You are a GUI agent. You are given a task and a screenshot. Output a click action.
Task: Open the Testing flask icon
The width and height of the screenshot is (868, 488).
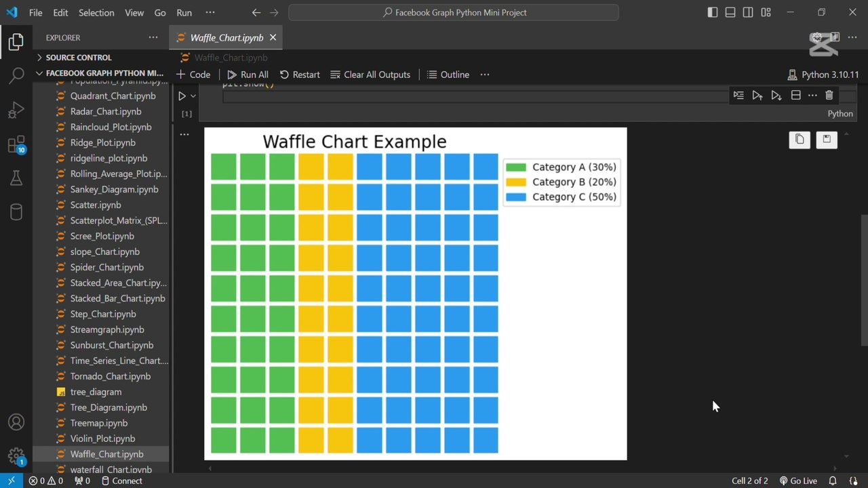(x=16, y=178)
